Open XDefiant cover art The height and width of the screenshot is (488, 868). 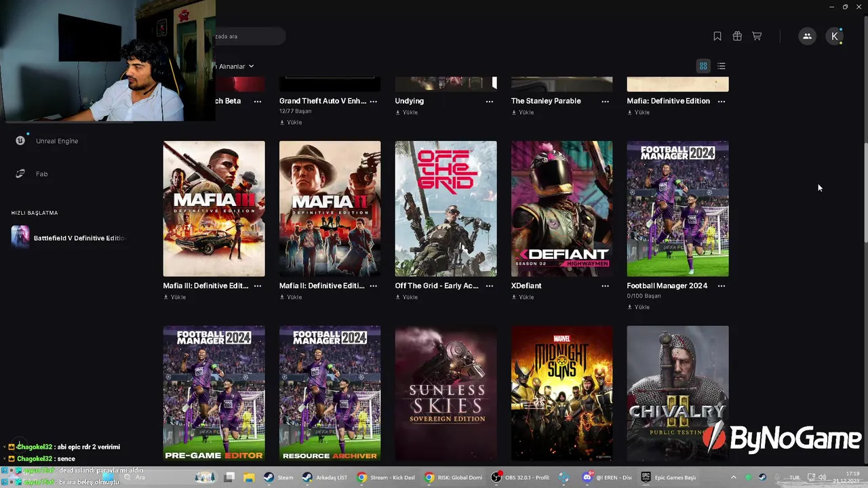[562, 209]
